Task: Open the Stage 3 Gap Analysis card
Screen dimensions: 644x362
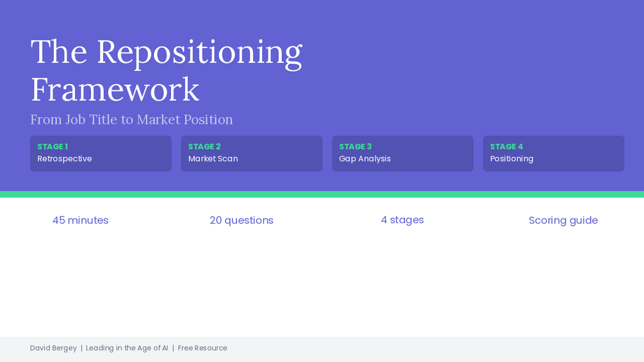Action: pyautogui.click(x=402, y=154)
